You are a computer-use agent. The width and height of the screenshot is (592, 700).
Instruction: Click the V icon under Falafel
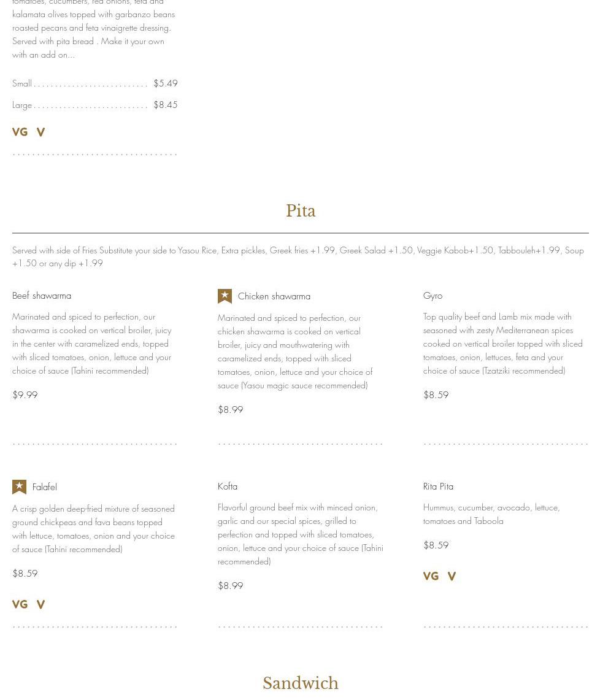click(x=40, y=604)
